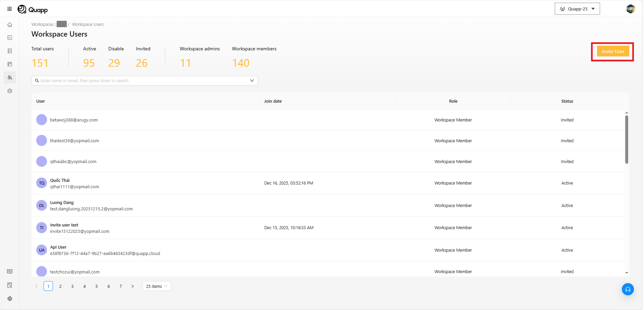This screenshot has height=310, width=644.
Task: Open the 25 items page size dropdown
Action: (x=157, y=286)
